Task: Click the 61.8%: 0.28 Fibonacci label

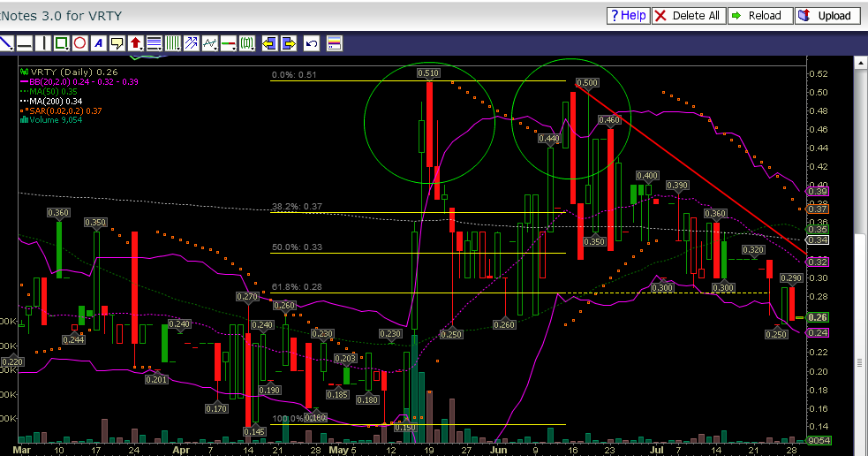Action: pyautogui.click(x=297, y=287)
